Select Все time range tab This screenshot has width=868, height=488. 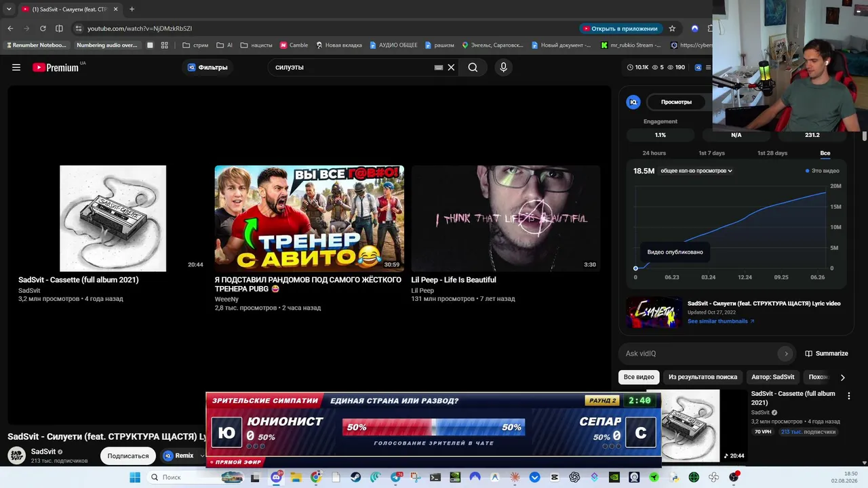pyautogui.click(x=825, y=153)
